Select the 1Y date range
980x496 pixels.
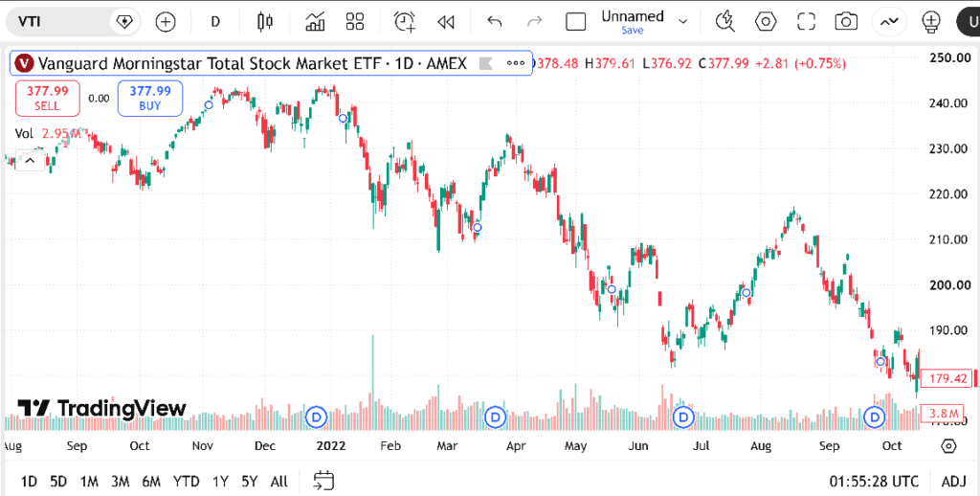[220, 482]
